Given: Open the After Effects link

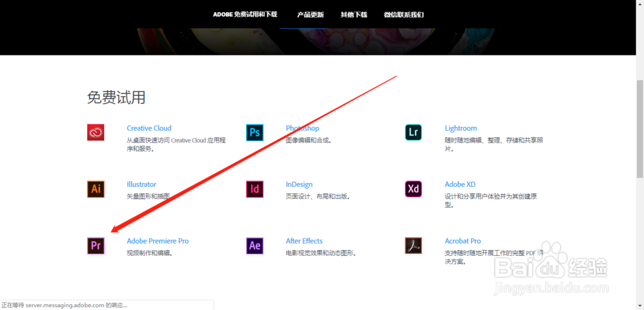Looking at the screenshot, I should point(304,241).
